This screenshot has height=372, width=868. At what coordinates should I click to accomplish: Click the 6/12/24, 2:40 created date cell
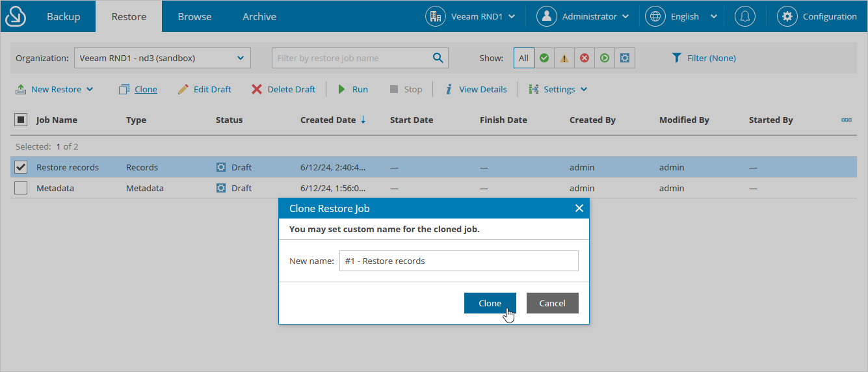[x=333, y=167]
